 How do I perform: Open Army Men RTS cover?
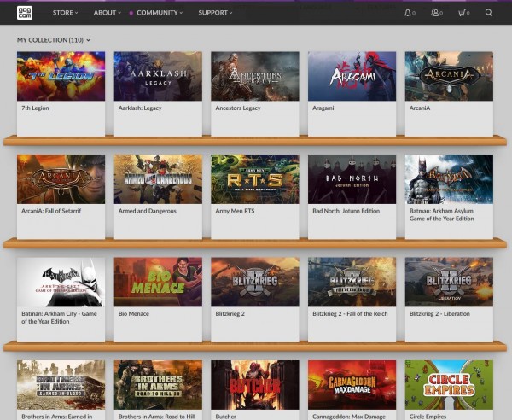pos(255,179)
